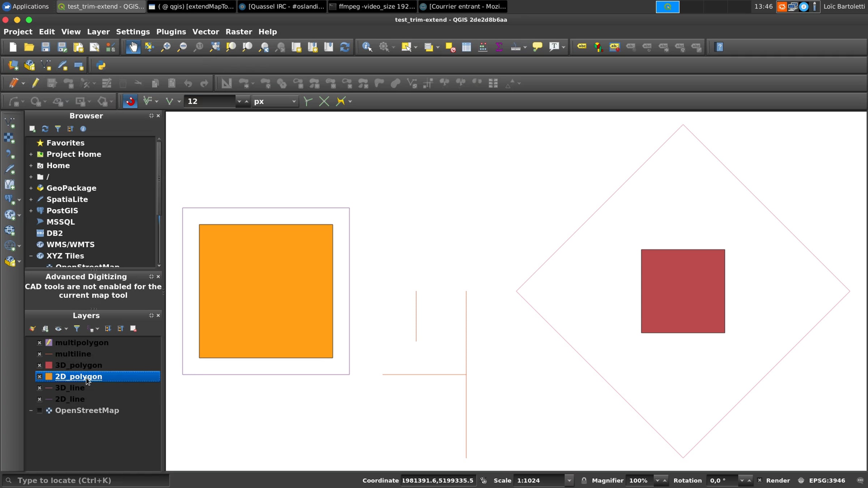Click the orange 2D_polygon color swatch
This screenshot has width=868, height=488.
point(49,377)
